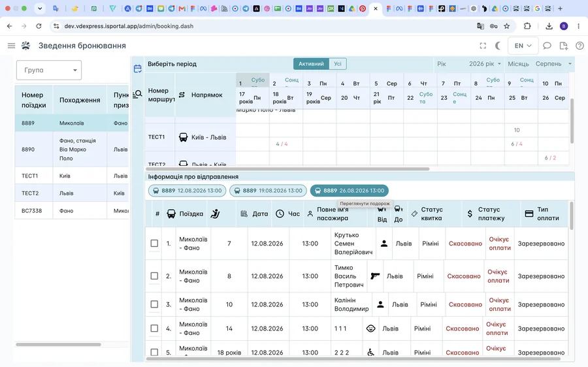
Task: Click the horizontal scrollbar of the period grid
Action: tap(287, 169)
